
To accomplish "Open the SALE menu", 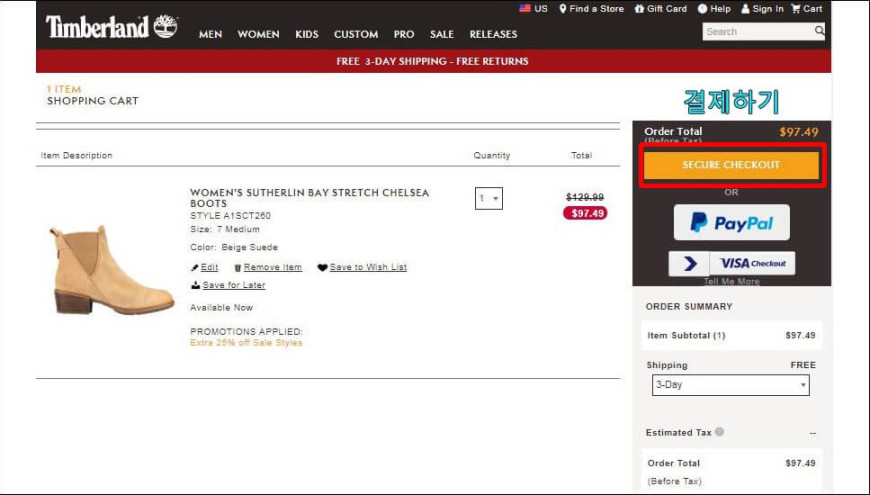I will pos(442,34).
